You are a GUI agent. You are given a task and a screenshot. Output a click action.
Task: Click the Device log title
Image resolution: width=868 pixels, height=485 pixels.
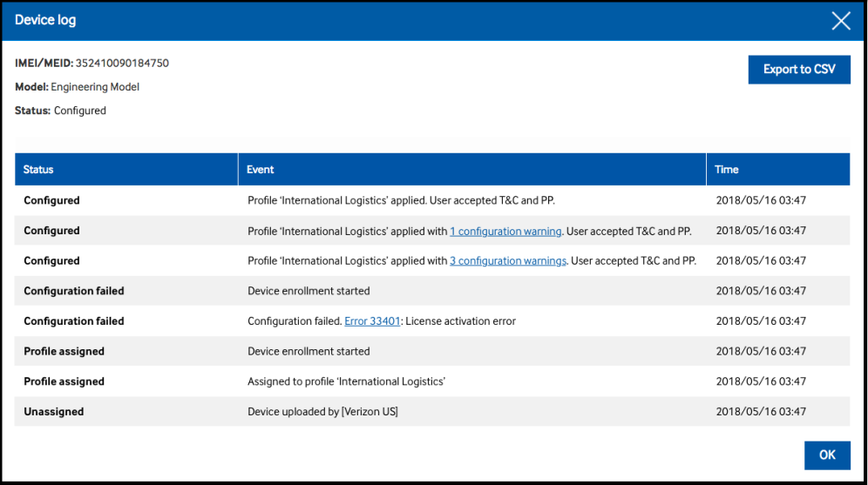[45, 20]
